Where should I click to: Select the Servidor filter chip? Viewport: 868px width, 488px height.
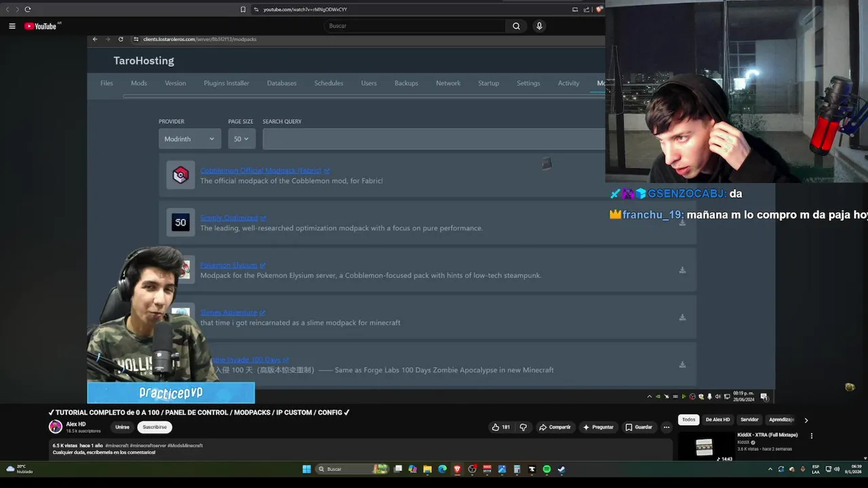749,420
